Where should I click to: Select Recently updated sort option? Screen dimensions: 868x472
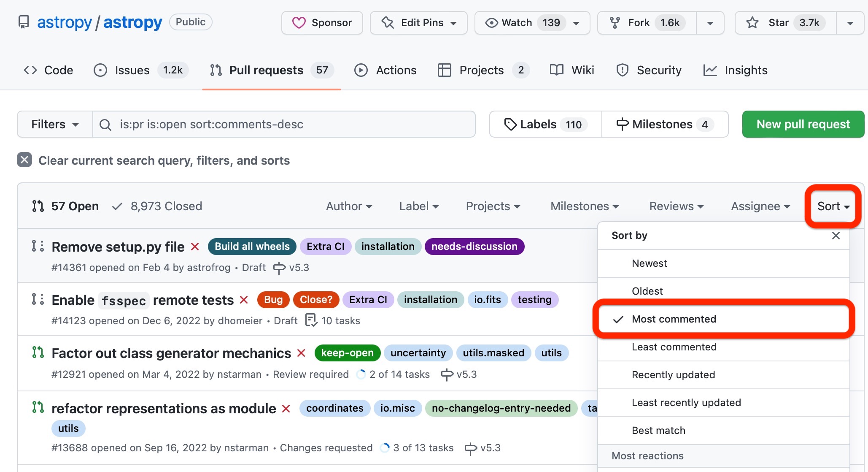point(673,375)
